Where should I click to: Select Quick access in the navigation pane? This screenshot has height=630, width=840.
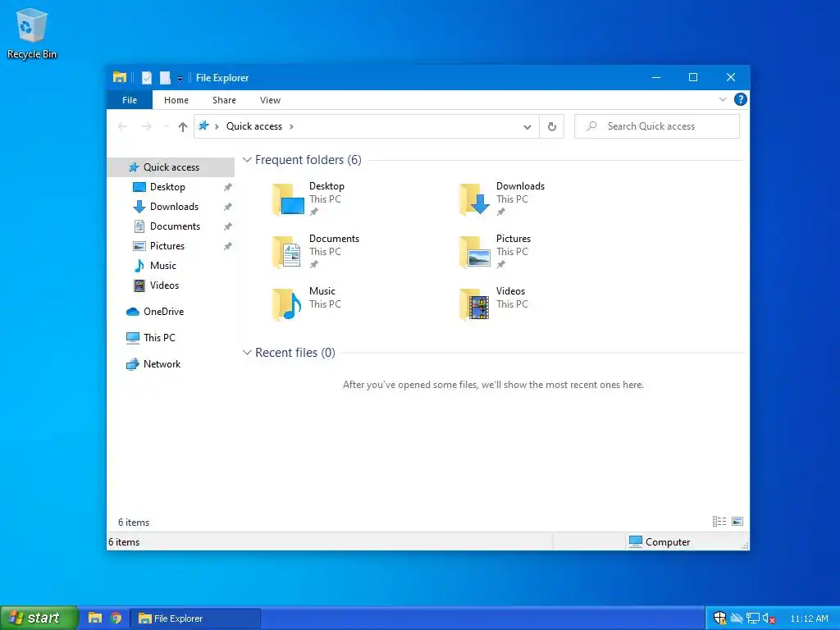[171, 167]
